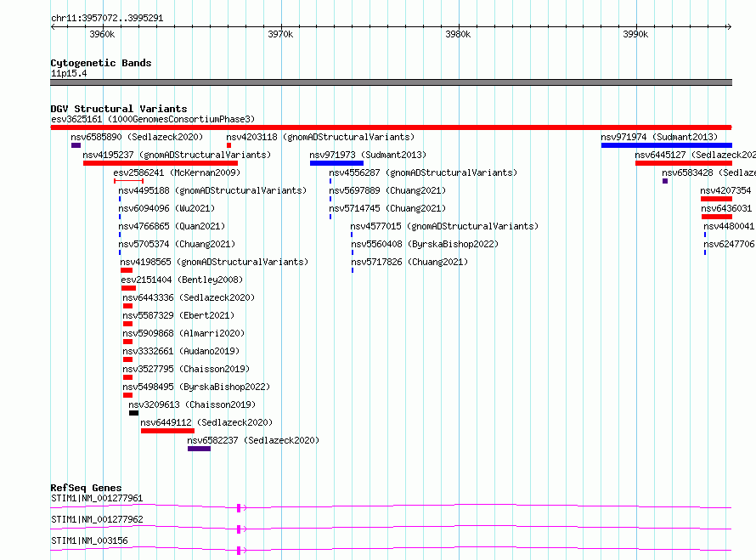The height and width of the screenshot is (560, 756).
Task: Open nsv4556287 gnomAD variant label
Action: click(x=423, y=173)
